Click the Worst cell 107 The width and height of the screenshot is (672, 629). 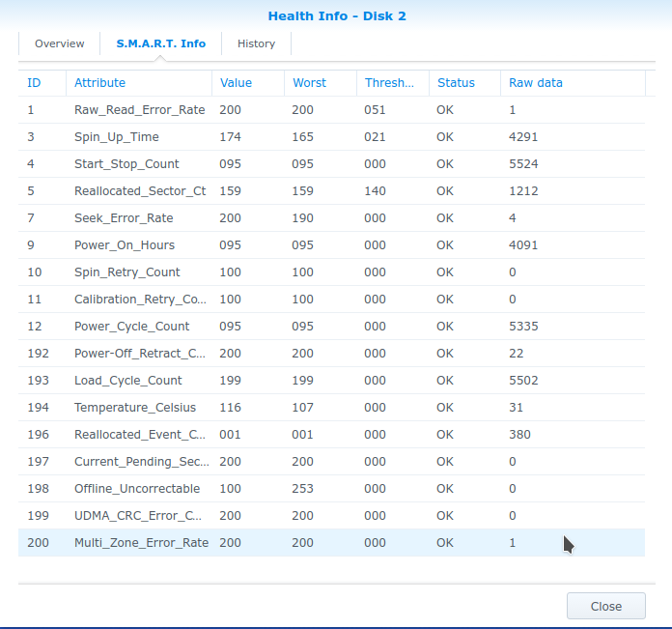tap(302, 407)
